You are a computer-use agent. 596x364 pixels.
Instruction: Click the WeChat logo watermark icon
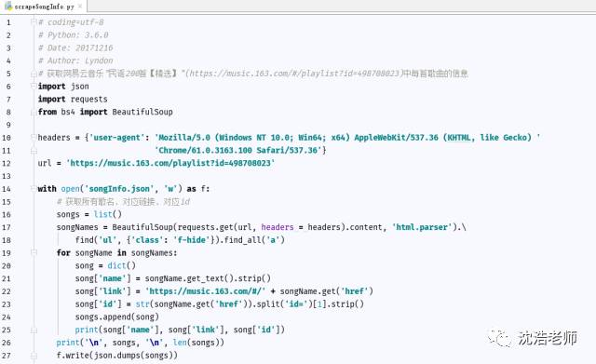tap(499, 338)
